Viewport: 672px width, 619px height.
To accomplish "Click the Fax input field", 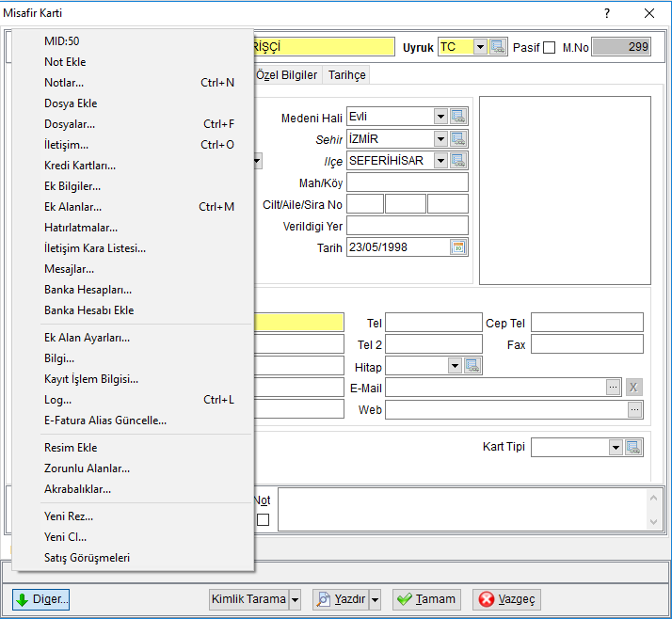I will (x=587, y=344).
